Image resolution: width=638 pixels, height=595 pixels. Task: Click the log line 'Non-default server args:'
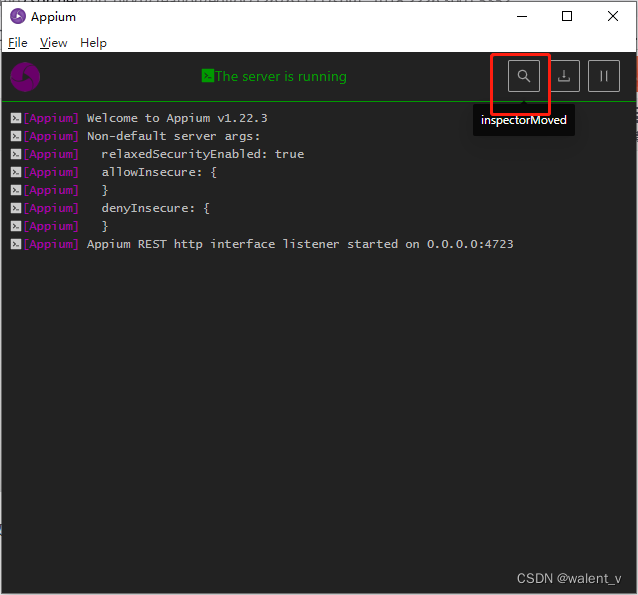click(173, 136)
